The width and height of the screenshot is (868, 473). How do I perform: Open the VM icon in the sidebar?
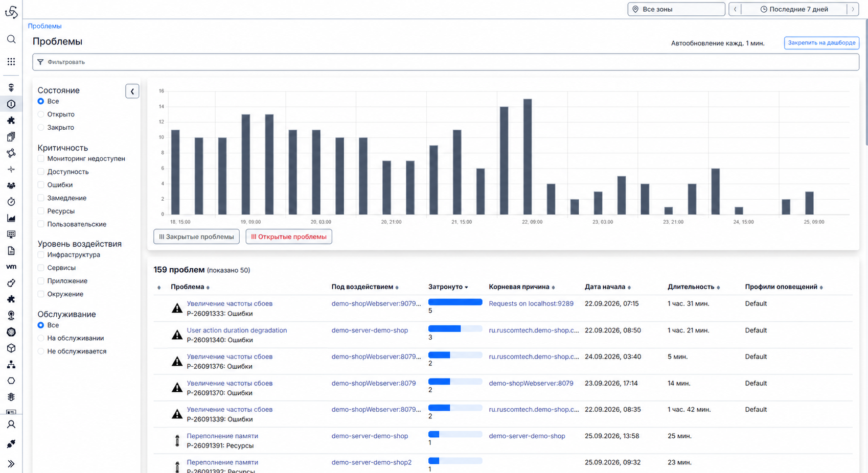tap(11, 267)
